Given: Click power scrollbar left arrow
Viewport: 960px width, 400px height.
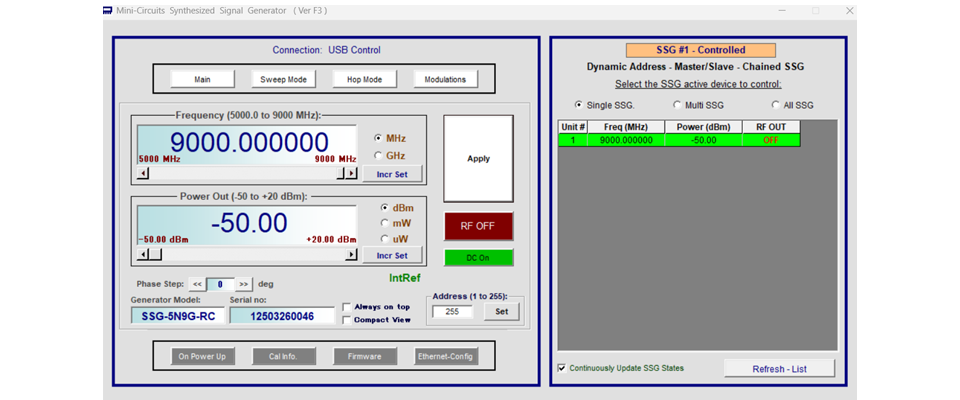Looking at the screenshot, I should pyautogui.click(x=142, y=255).
